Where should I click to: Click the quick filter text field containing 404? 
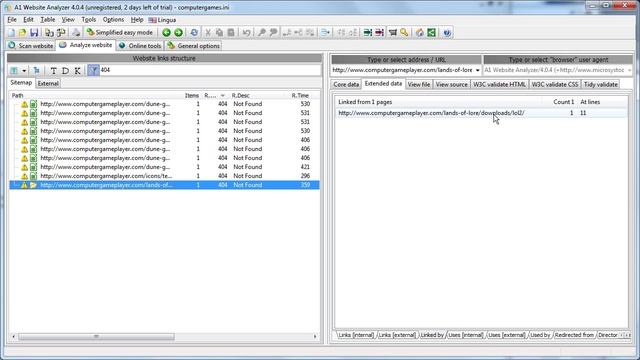pos(210,70)
